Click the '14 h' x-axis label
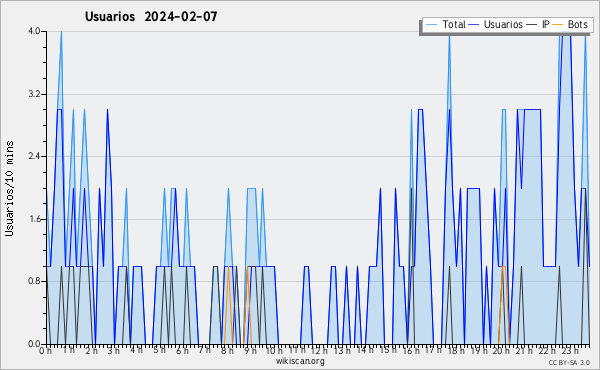Viewport: 600px width, 370px height. tap(365, 350)
